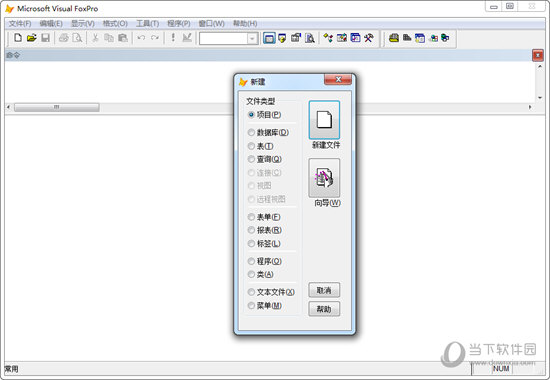
Task: Select the 程序(O) radio button
Action: click(251, 261)
